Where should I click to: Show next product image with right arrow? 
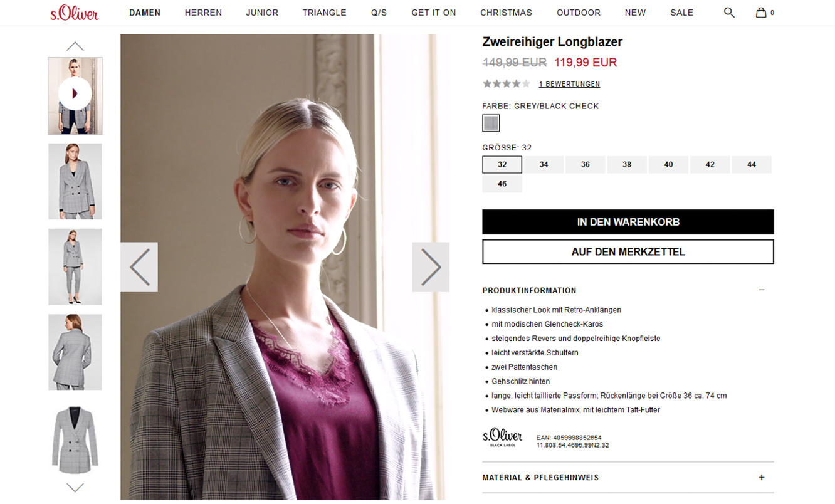coord(431,267)
